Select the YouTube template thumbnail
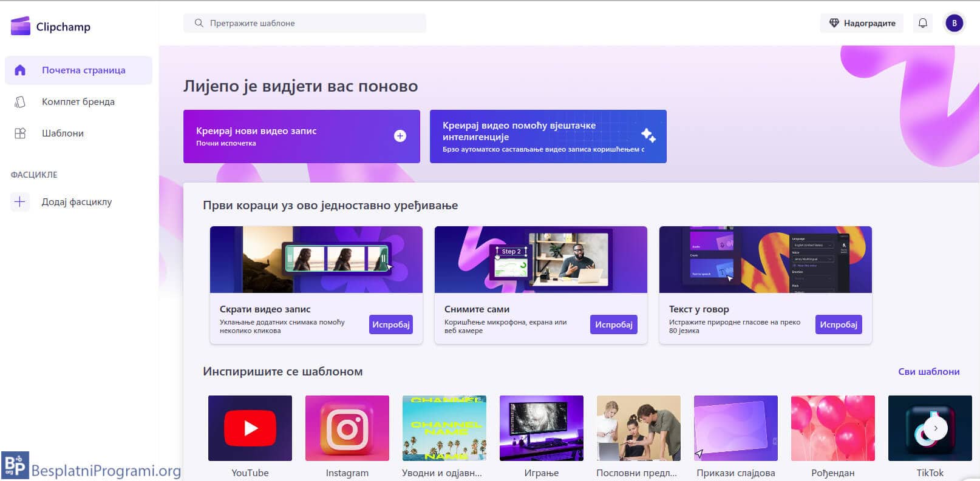Screen dimensions: 980x481 (250, 428)
